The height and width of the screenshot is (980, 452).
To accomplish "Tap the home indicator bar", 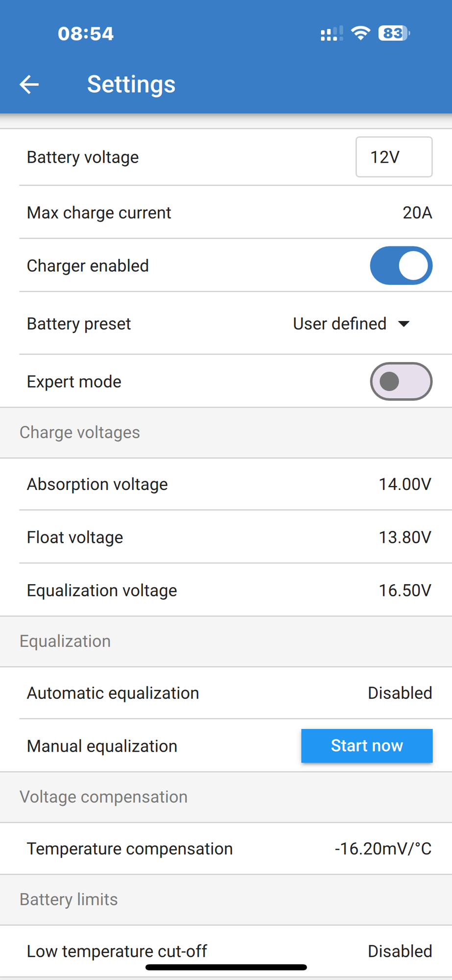I will click(226, 967).
